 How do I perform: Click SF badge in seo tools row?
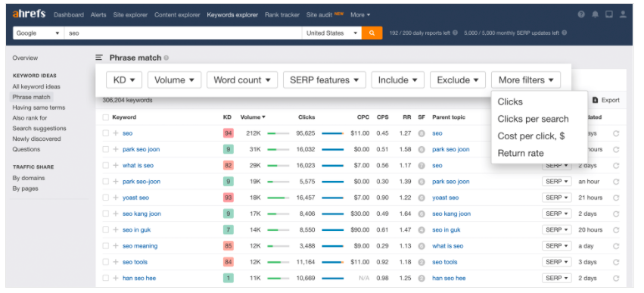tap(422, 262)
